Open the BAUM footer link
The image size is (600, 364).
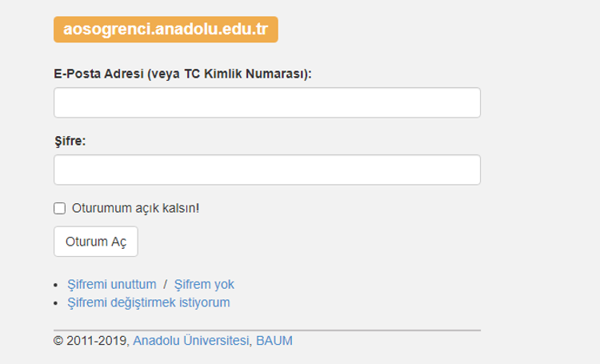[274, 341]
